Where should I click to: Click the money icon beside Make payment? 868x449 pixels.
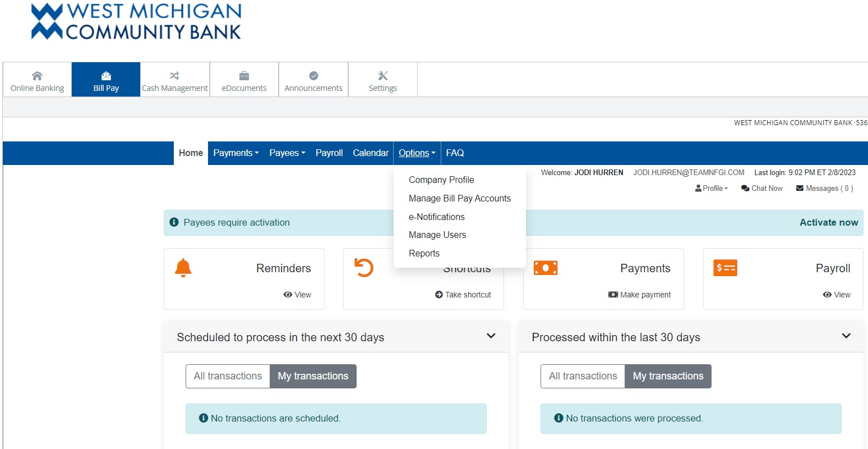[613, 295]
